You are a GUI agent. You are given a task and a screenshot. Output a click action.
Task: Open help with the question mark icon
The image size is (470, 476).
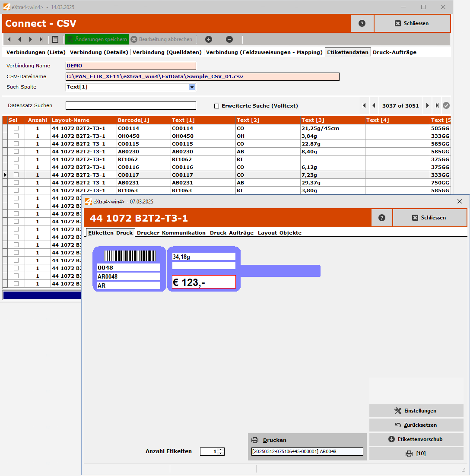(362, 23)
